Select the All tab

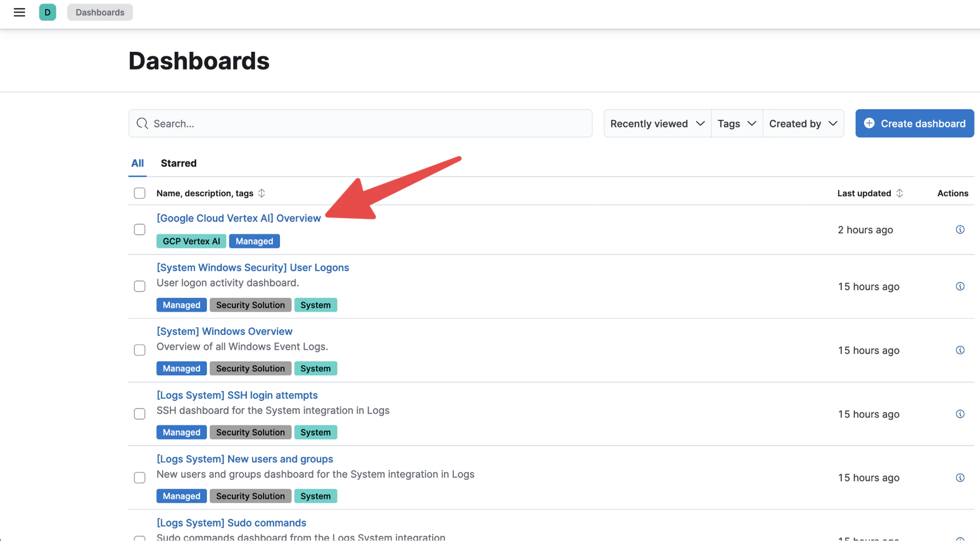[137, 163]
